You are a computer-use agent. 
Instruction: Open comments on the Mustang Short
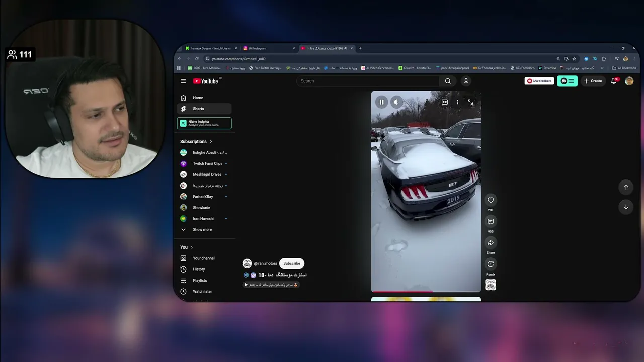pyautogui.click(x=491, y=221)
